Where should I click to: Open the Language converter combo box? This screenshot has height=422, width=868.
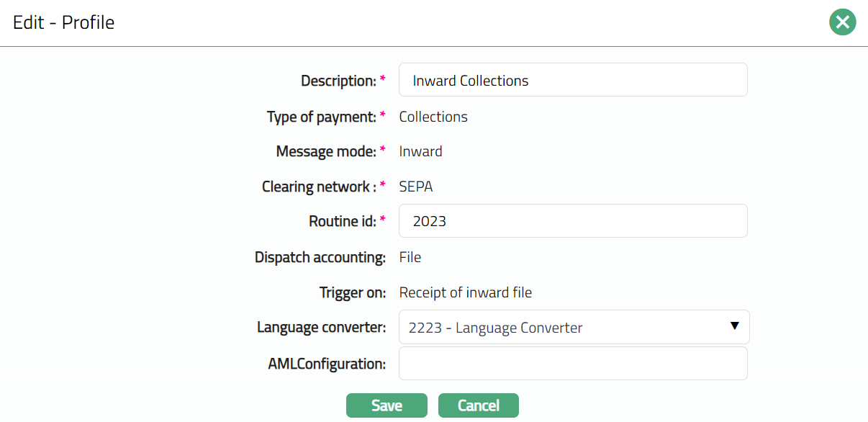pos(561,328)
